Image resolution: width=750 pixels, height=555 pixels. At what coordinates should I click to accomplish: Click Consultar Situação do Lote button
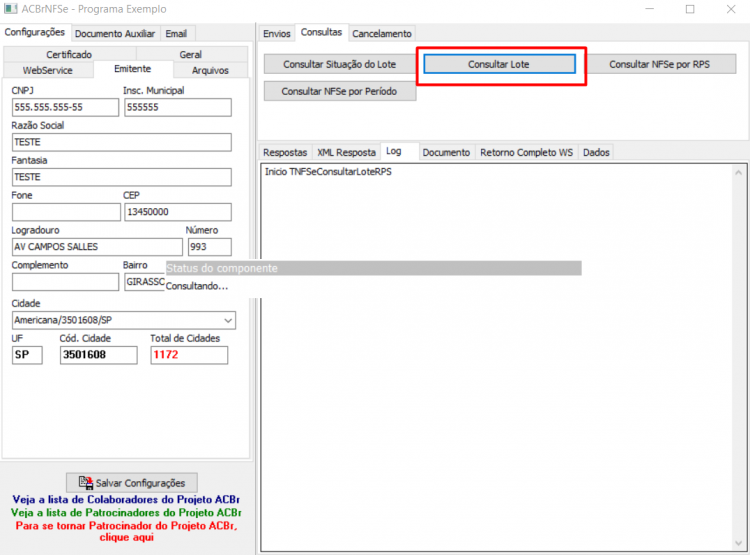point(340,64)
